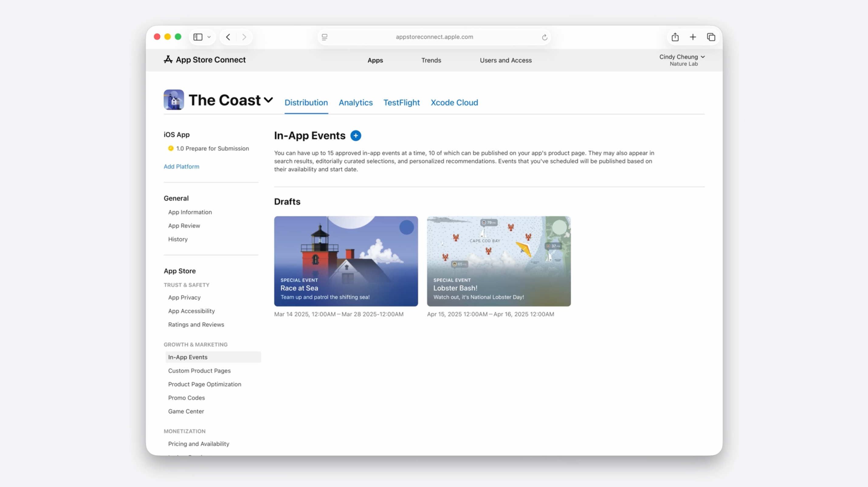Open a new tab with the plus icon
This screenshot has height=487, width=868.
point(693,37)
